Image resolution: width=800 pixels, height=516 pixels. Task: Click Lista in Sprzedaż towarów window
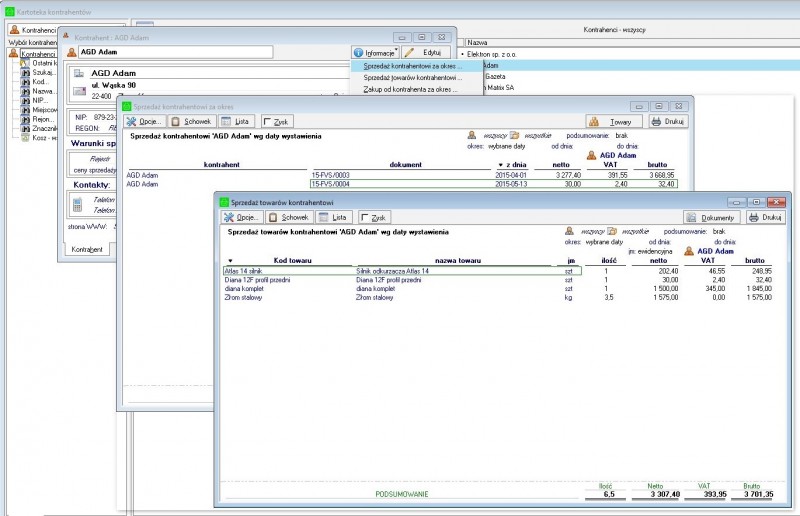pos(333,217)
